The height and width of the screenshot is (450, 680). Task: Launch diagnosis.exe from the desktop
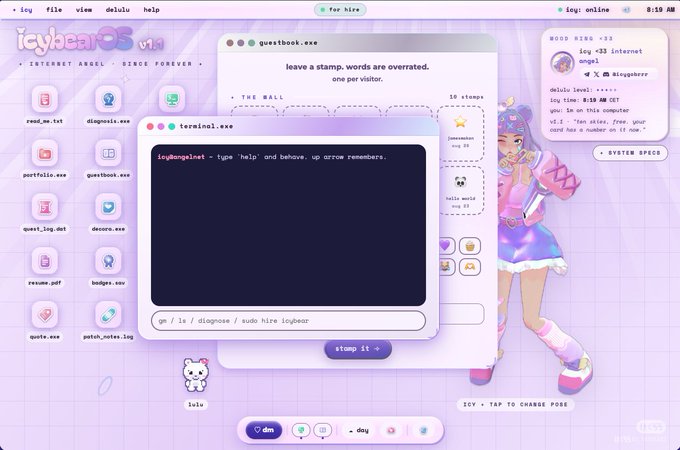108,100
